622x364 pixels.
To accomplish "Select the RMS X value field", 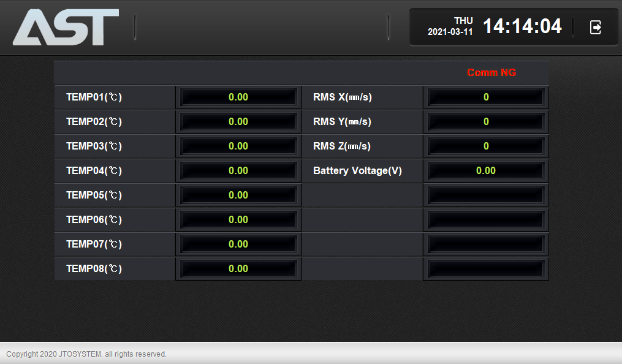I will coord(486,97).
